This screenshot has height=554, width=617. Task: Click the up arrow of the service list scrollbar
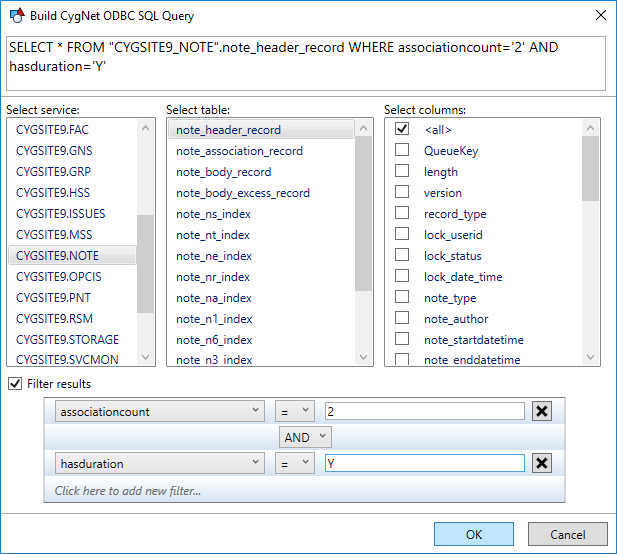click(145, 128)
